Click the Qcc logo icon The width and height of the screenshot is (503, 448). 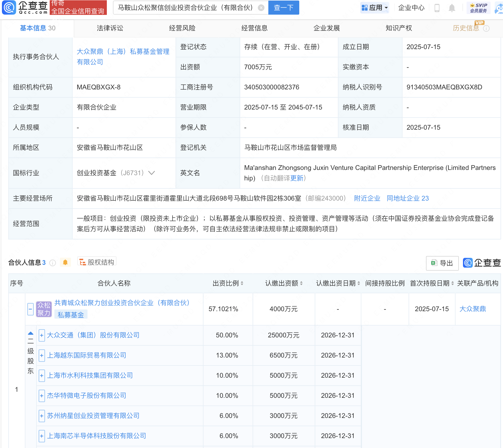point(9,7)
